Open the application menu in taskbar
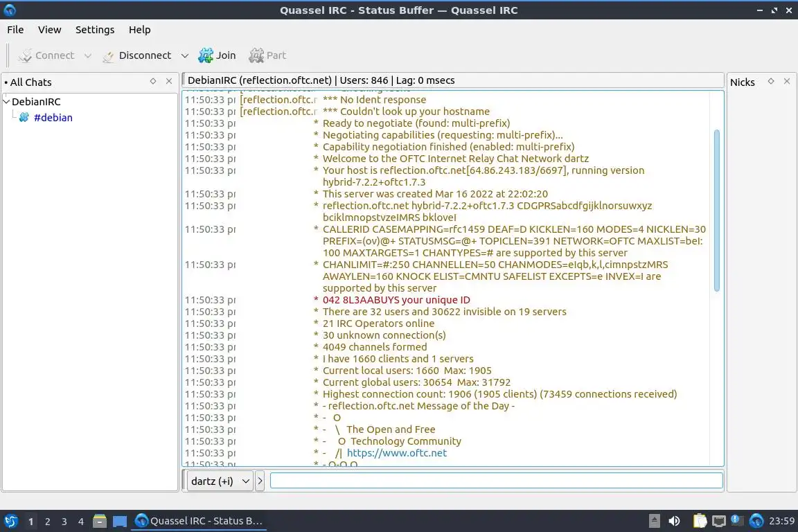Image resolution: width=798 pixels, height=532 pixels. [x=10, y=521]
